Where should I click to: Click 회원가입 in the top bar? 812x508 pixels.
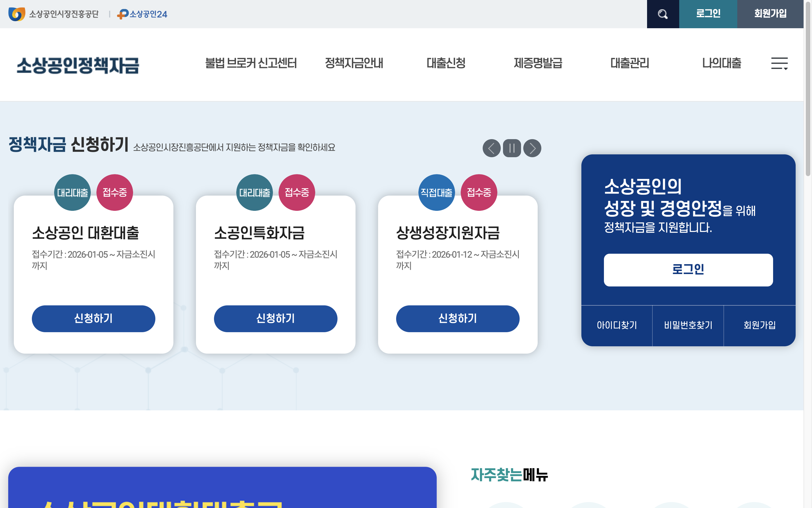770,14
